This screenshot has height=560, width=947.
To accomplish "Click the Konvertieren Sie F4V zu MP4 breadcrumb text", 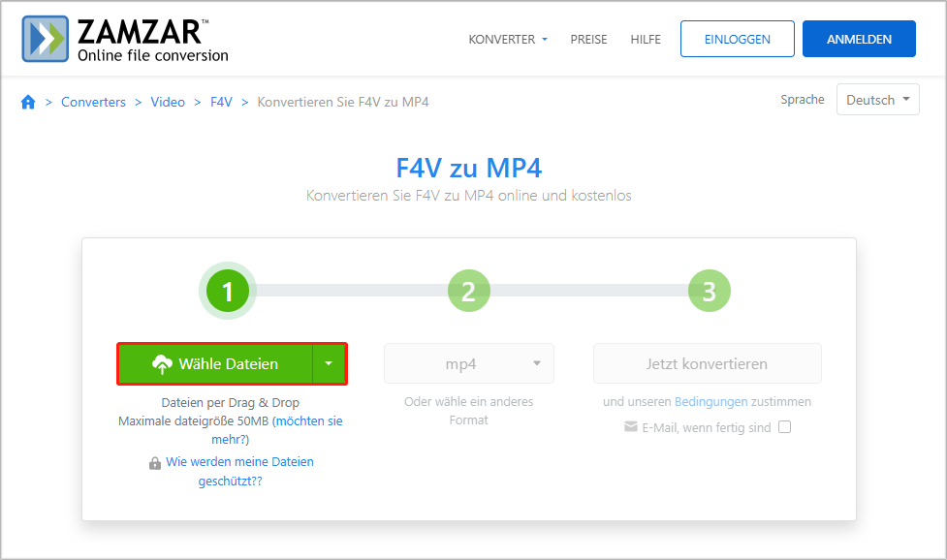I will [x=343, y=102].
